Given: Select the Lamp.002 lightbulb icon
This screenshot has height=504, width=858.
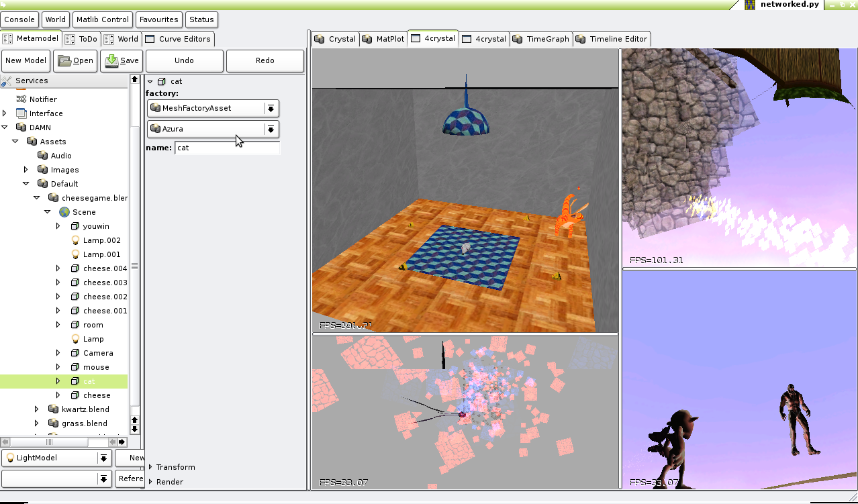Looking at the screenshot, I should click(75, 240).
